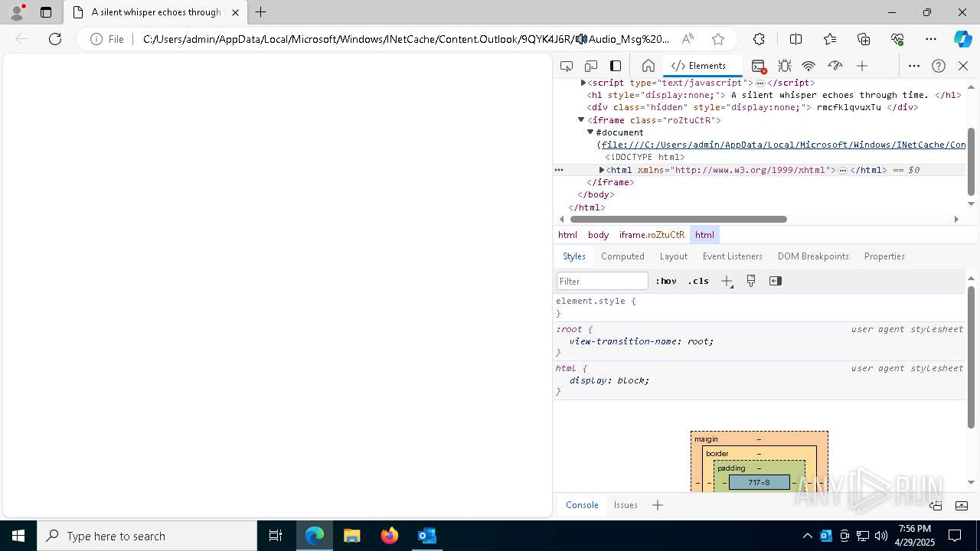980x551 pixels.
Task: Toggle the computed styles sidebar icon
Action: [x=776, y=281]
